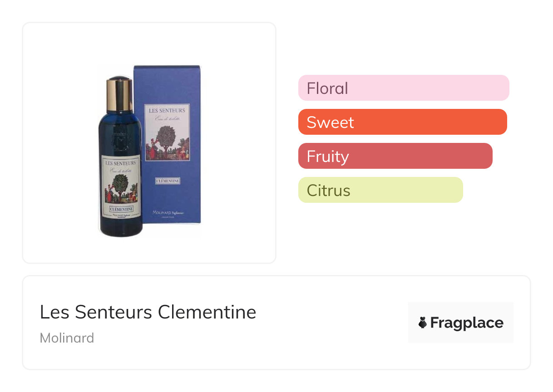Open the Les Senteurs Clementine title
Screen dimensions: 553x392
pyautogui.click(x=148, y=312)
